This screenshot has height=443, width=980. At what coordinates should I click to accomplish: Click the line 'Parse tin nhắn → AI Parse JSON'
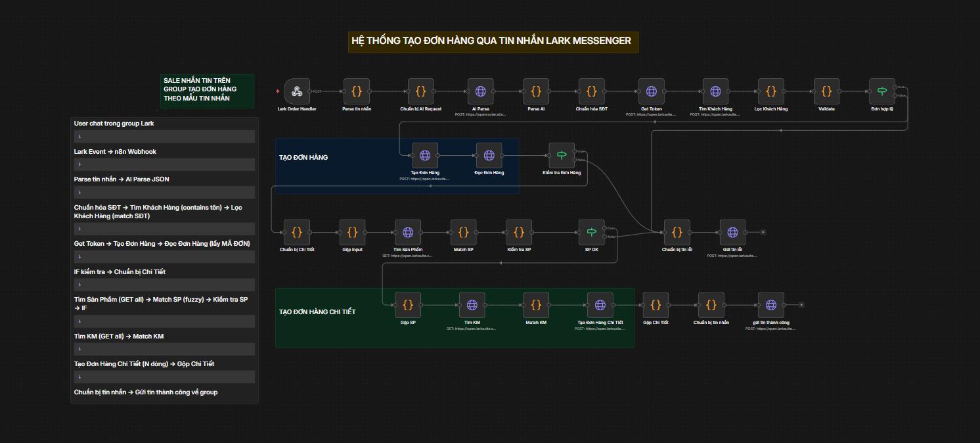pyautogui.click(x=122, y=179)
